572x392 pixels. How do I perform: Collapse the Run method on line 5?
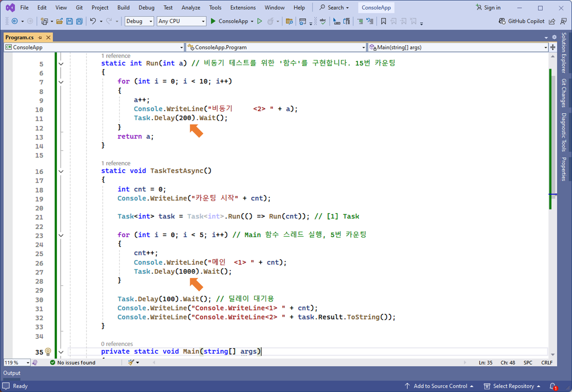tap(61, 64)
